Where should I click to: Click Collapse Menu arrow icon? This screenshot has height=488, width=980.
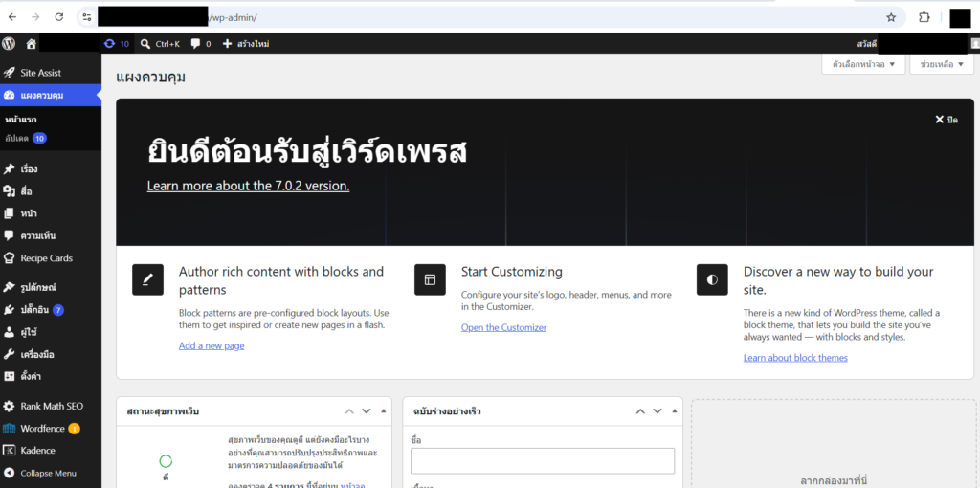[9, 473]
